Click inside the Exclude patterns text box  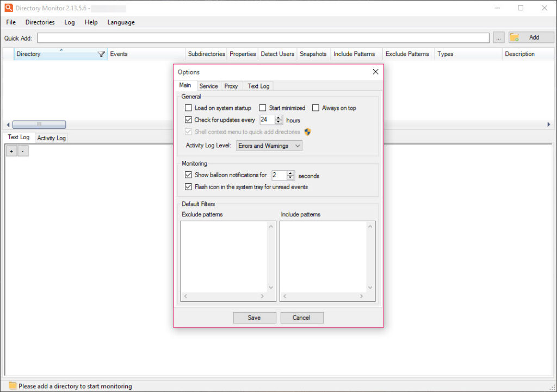pyautogui.click(x=224, y=257)
